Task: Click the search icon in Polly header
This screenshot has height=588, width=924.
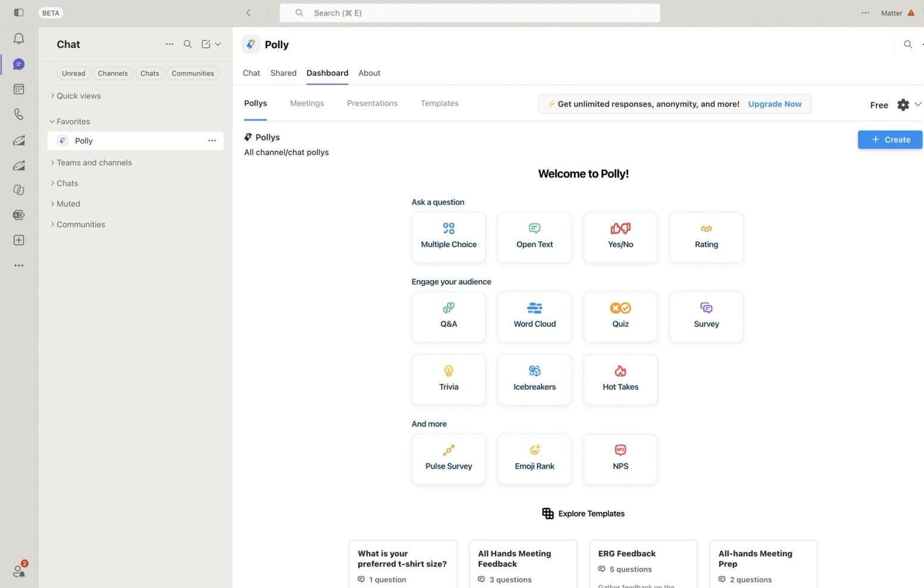Action: [x=908, y=44]
